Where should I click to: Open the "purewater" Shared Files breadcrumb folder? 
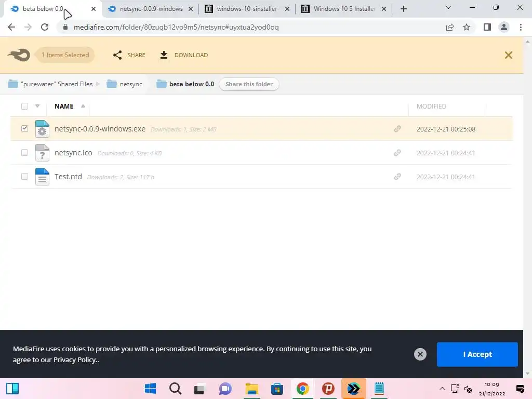point(50,84)
